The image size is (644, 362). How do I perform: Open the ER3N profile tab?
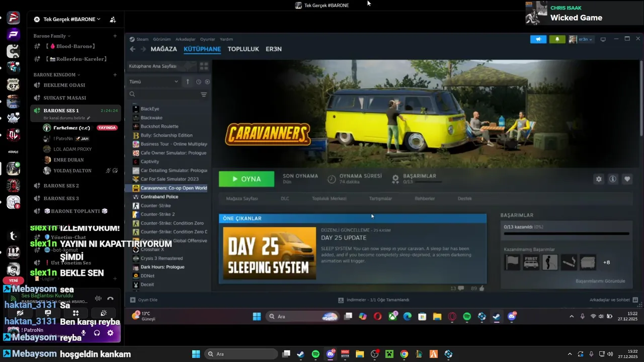click(274, 49)
